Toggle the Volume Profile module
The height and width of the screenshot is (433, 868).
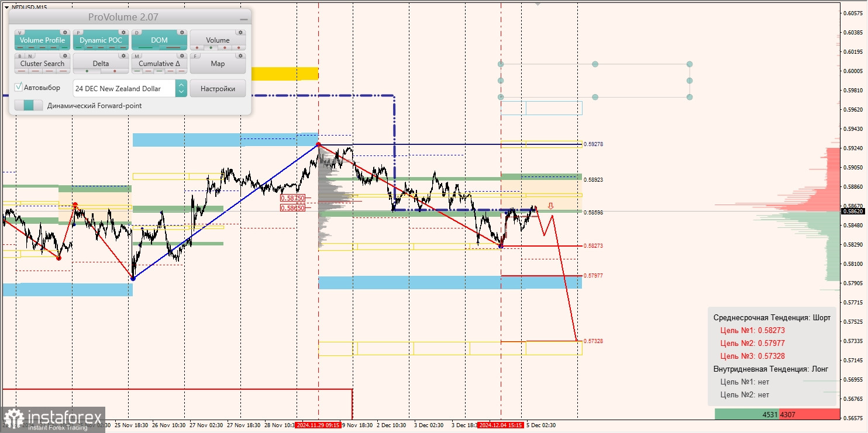coord(43,40)
